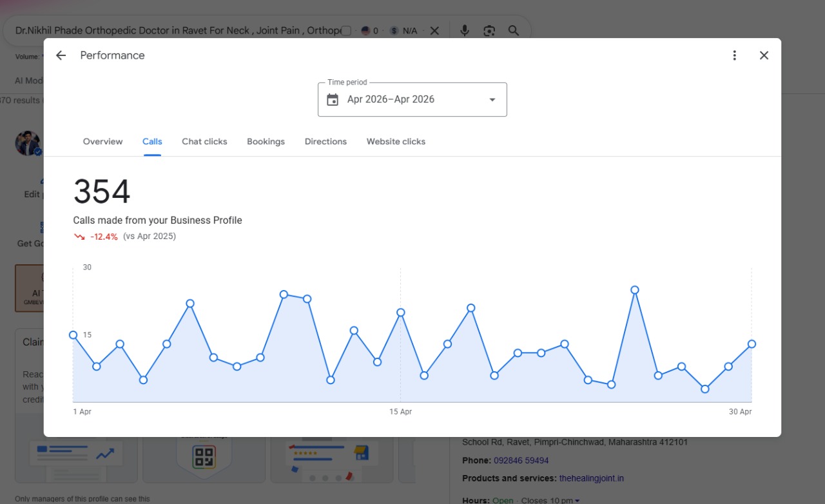Viewport: 825px width, 504px height.
Task: Start voice search with the microphone icon
Action: [465, 30]
